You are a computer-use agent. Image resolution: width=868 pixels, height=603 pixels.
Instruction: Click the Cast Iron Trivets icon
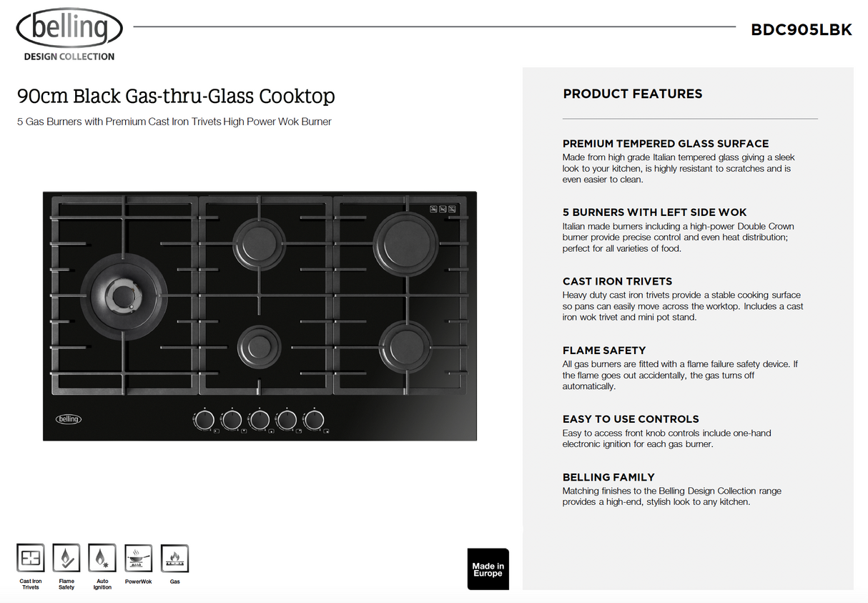pos(31,558)
